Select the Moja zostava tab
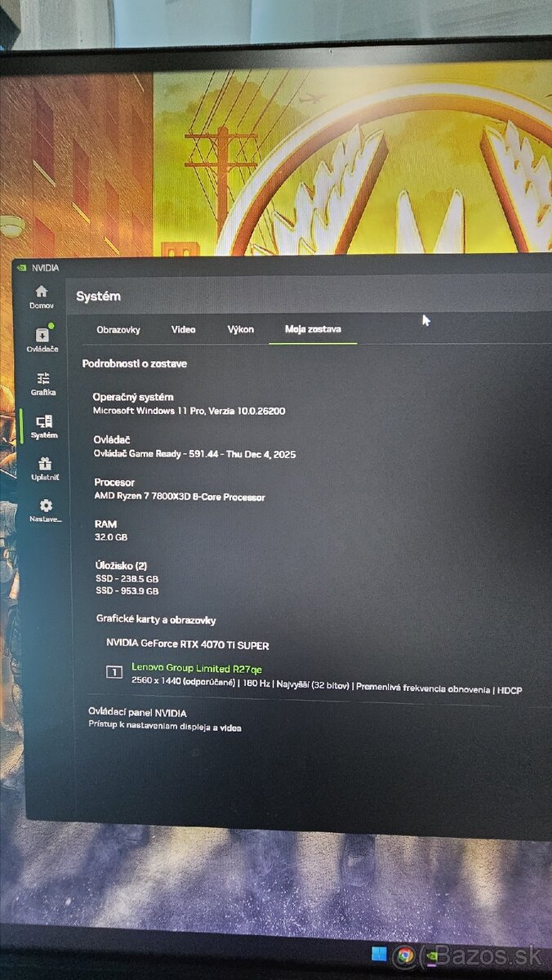552x980 pixels. pyautogui.click(x=313, y=330)
